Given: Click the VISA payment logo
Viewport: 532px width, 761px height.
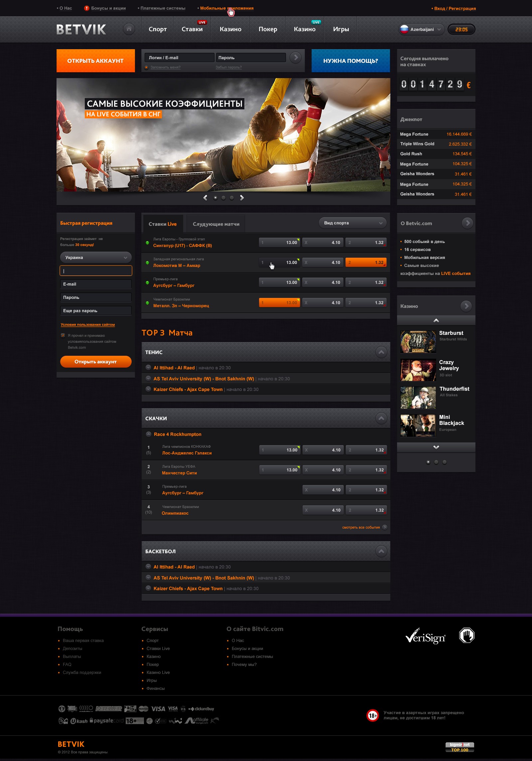Looking at the screenshot, I should pos(158,709).
